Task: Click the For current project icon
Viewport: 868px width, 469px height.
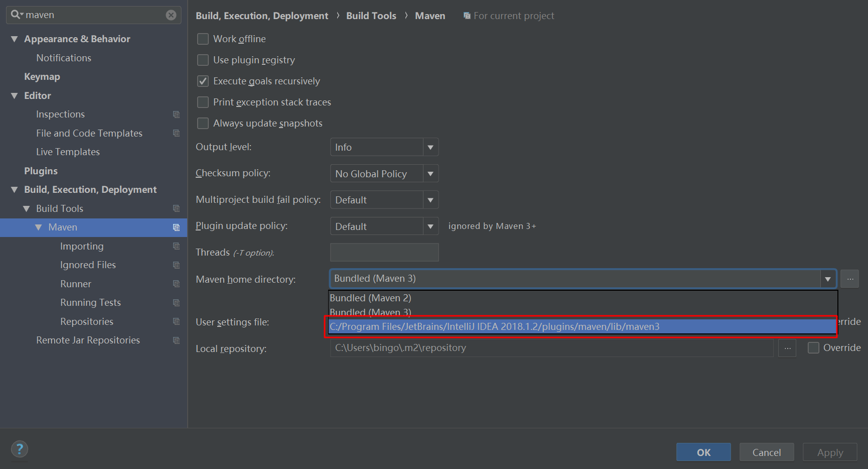Action: tap(467, 16)
